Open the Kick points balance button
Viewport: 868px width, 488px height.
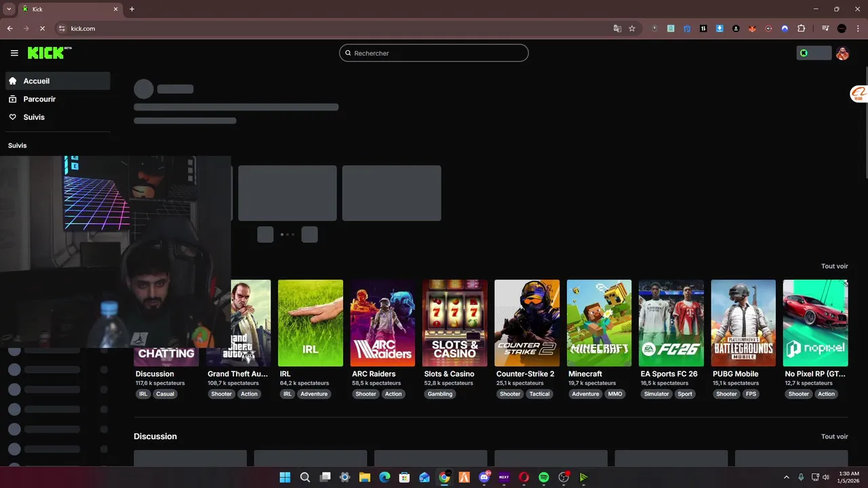pos(814,53)
